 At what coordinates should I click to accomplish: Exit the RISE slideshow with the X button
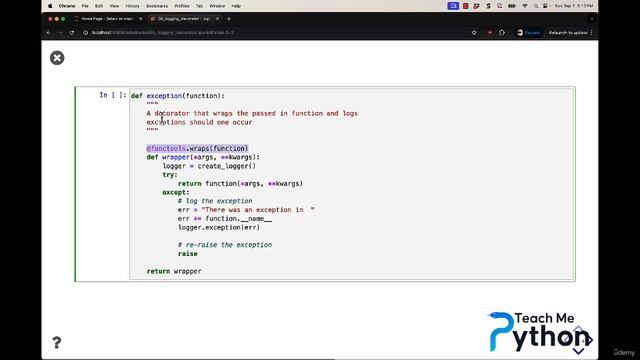pyautogui.click(x=57, y=58)
